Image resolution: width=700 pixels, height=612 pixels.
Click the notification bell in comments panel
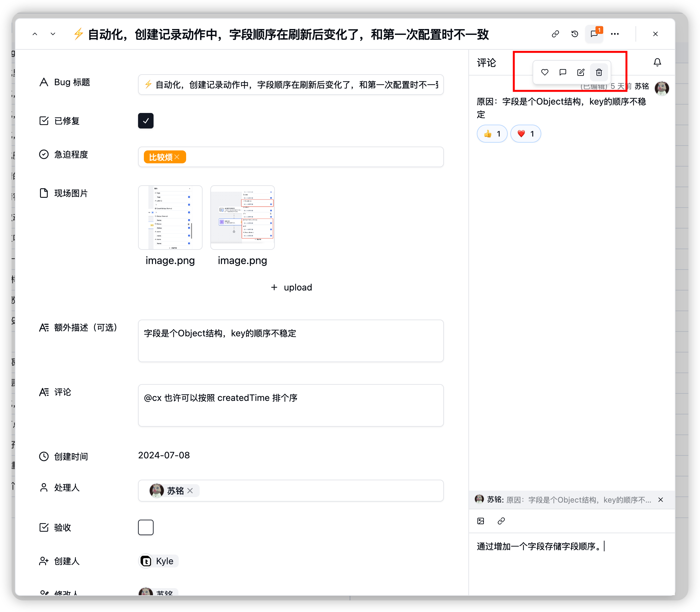(657, 62)
